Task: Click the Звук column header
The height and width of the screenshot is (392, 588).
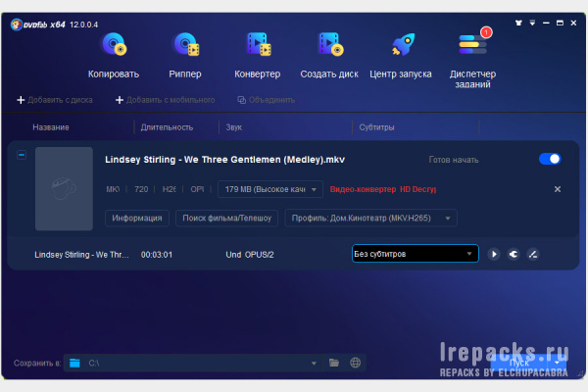Action: pos(233,127)
